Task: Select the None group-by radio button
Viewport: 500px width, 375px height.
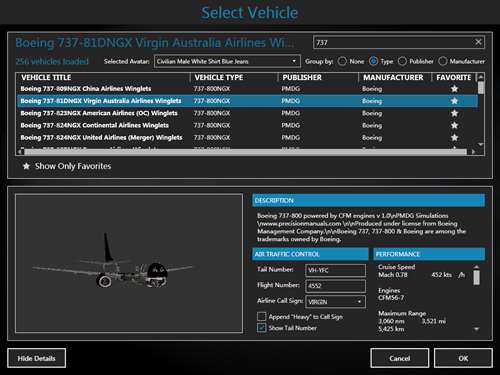Action: click(x=342, y=61)
